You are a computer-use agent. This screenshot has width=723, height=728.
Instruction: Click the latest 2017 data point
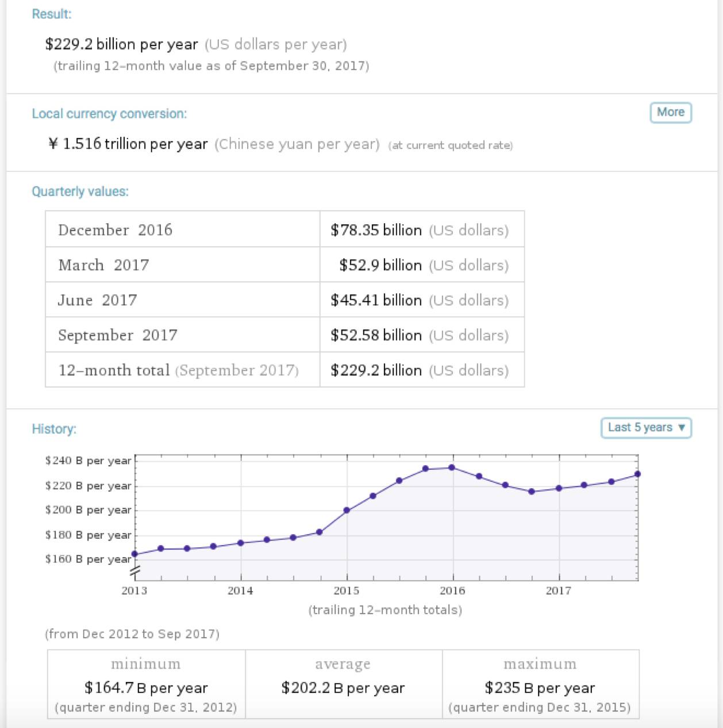pyautogui.click(x=637, y=474)
